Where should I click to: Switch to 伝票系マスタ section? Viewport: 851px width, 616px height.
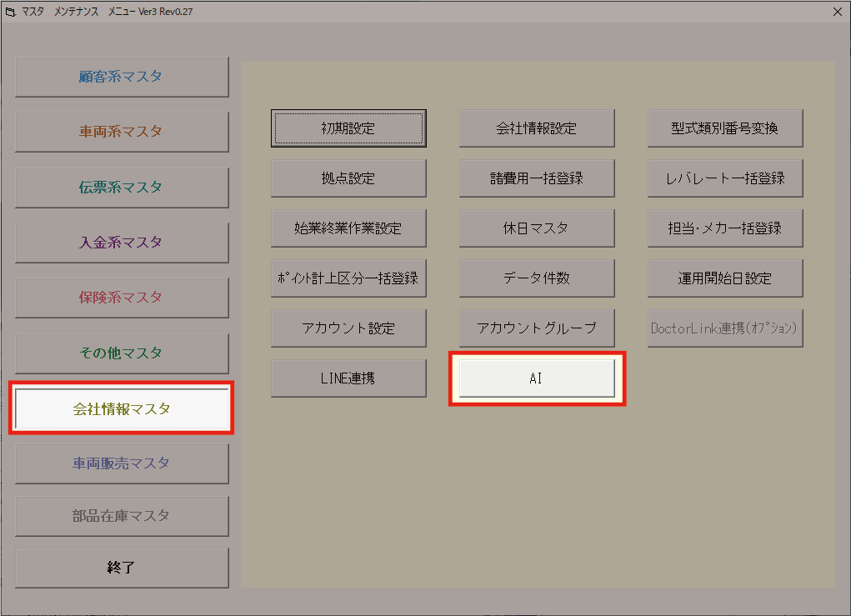click(122, 188)
